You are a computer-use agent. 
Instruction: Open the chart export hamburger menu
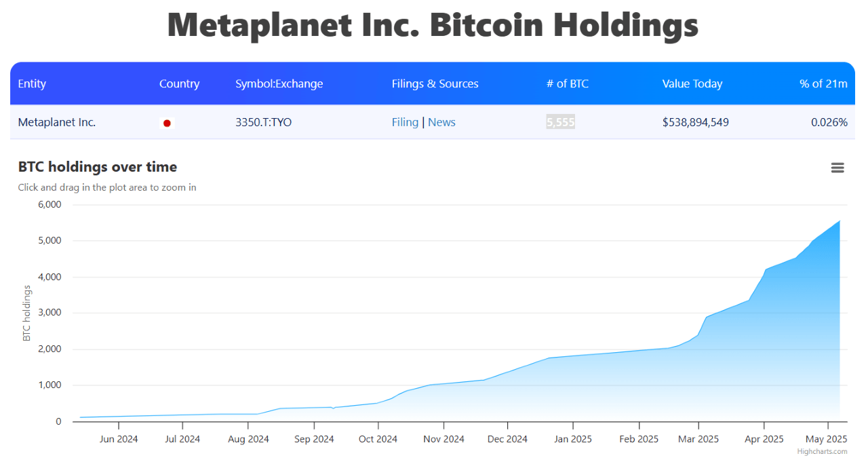tap(837, 168)
